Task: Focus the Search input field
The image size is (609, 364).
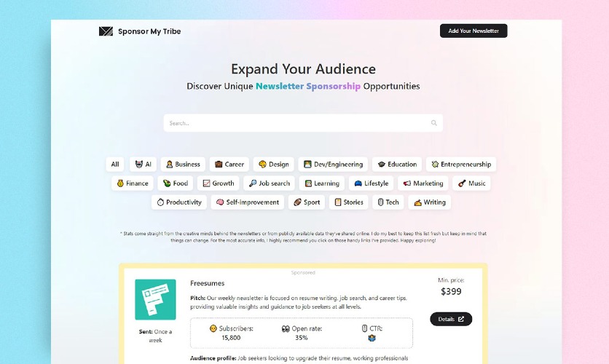Action: click(x=303, y=123)
